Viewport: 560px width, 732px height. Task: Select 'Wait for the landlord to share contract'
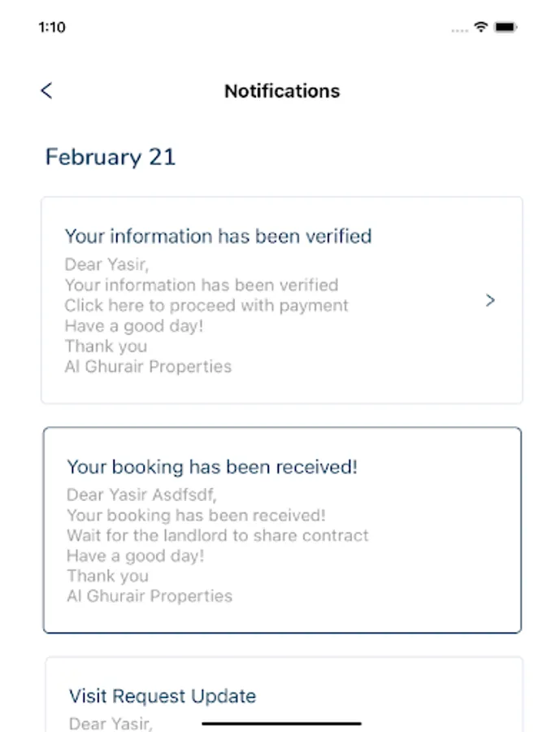click(218, 535)
